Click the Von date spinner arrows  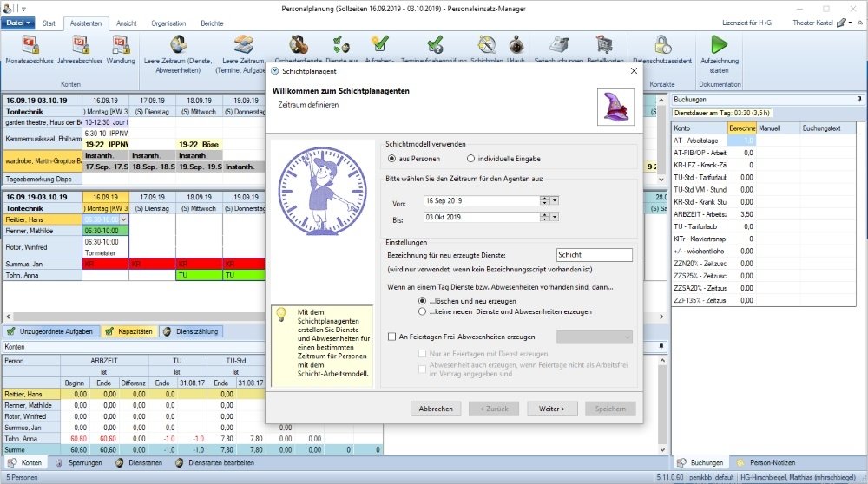pyautogui.click(x=545, y=200)
